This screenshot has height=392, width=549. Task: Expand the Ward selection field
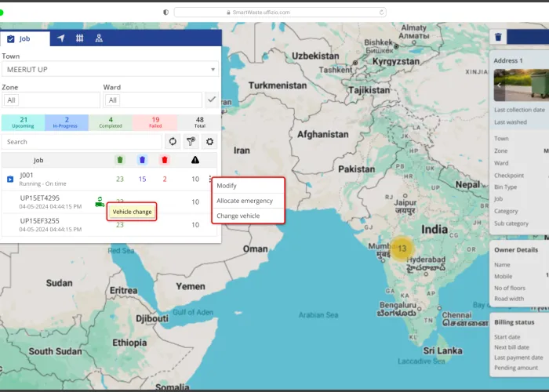[152, 100]
